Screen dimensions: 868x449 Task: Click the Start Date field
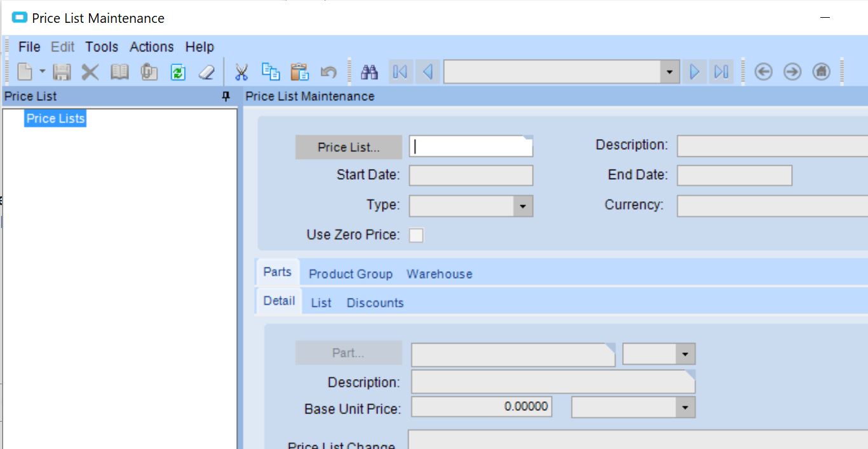pos(471,175)
